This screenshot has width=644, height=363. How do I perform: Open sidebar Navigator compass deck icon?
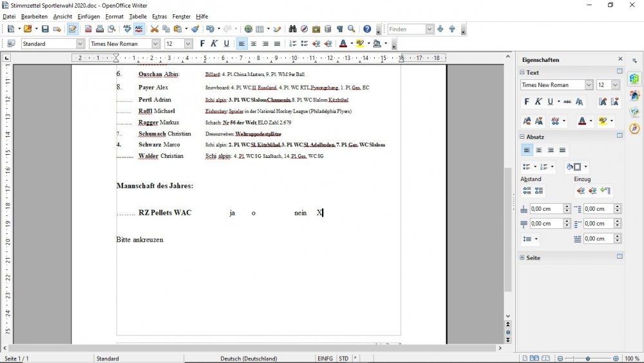click(x=634, y=129)
